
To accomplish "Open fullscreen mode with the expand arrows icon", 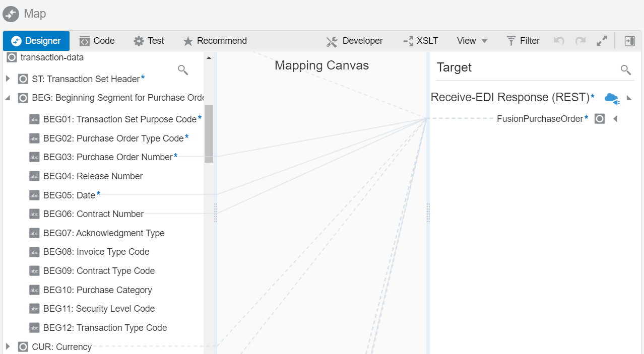I will (x=601, y=41).
